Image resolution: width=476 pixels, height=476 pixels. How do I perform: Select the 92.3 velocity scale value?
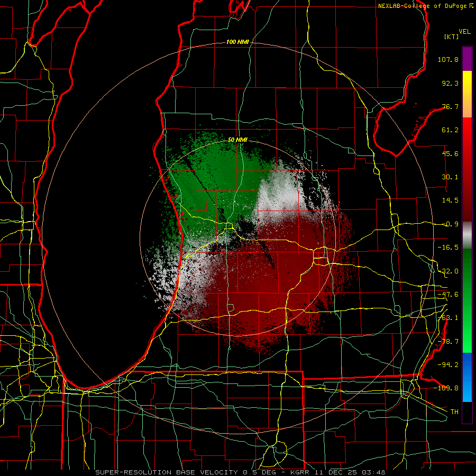tap(450, 83)
